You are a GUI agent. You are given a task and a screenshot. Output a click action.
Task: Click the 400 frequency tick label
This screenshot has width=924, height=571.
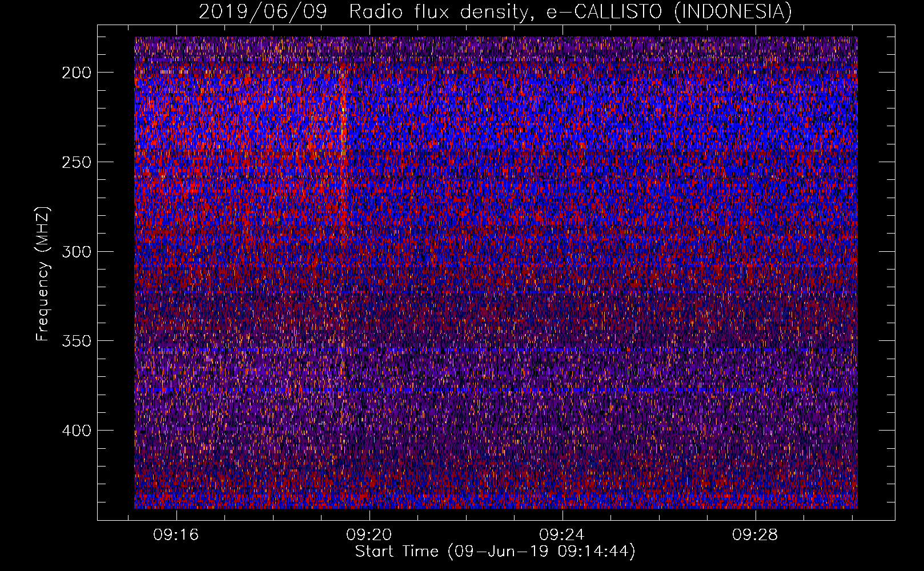(77, 431)
